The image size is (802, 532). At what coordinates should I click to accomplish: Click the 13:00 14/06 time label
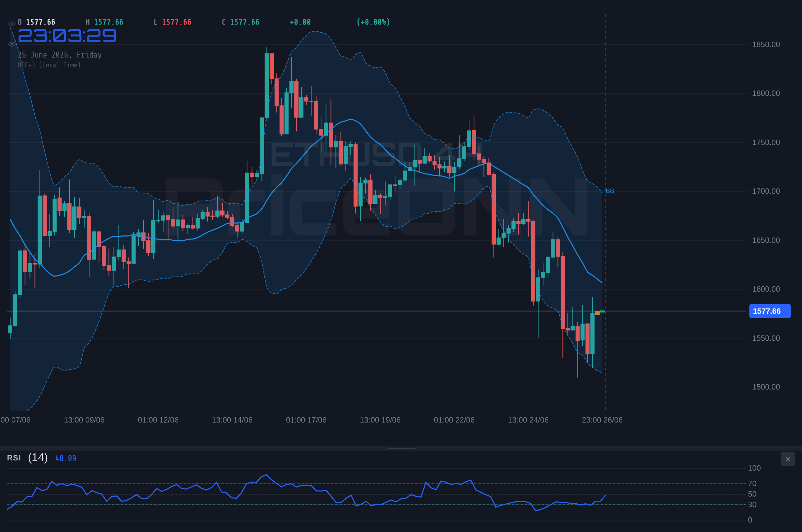click(232, 420)
